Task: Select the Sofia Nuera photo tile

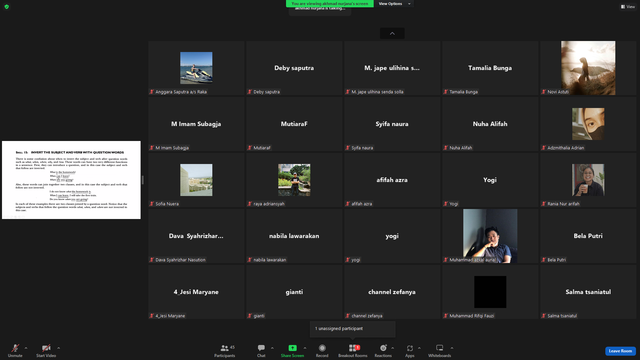Action: coord(196,180)
